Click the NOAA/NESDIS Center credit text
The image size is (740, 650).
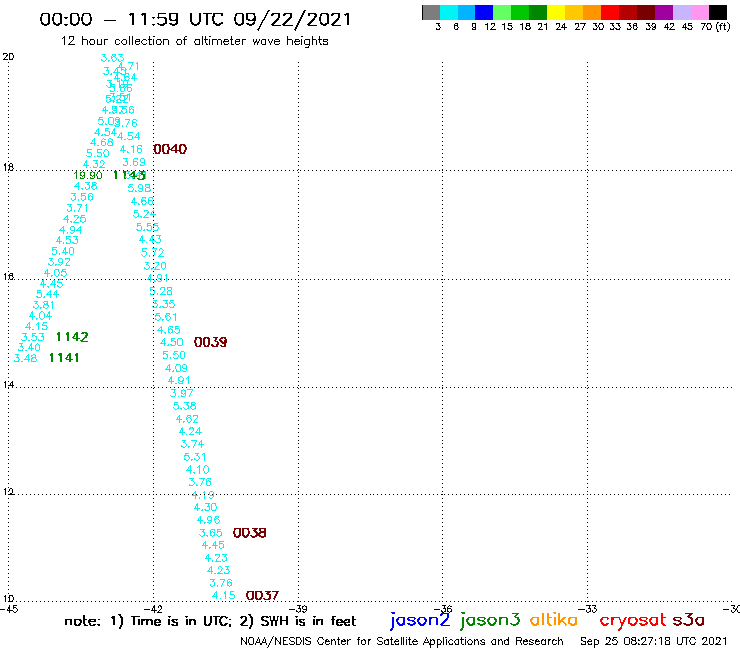click(x=402, y=641)
